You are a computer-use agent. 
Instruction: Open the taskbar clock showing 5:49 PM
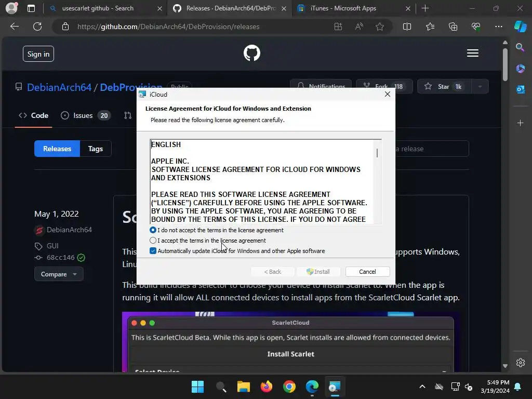[495, 387]
